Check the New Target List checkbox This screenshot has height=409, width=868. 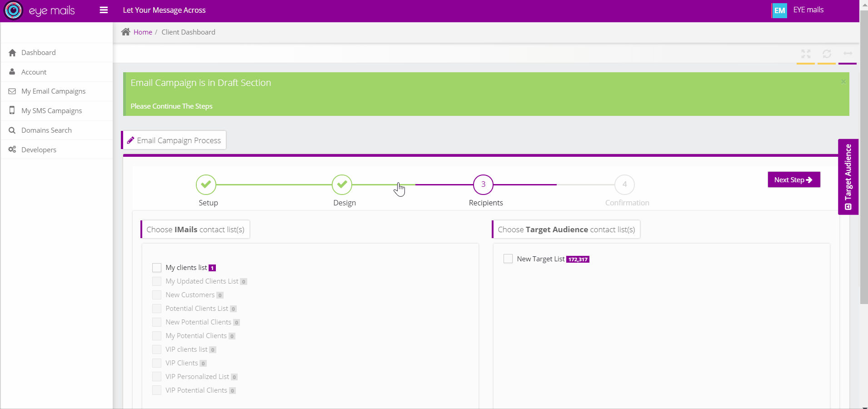pyautogui.click(x=508, y=259)
